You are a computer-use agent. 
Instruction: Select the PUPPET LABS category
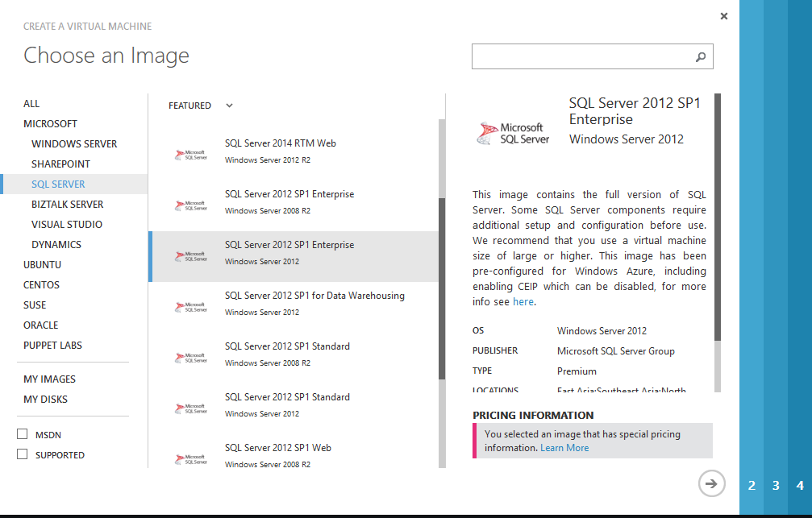pos(53,346)
